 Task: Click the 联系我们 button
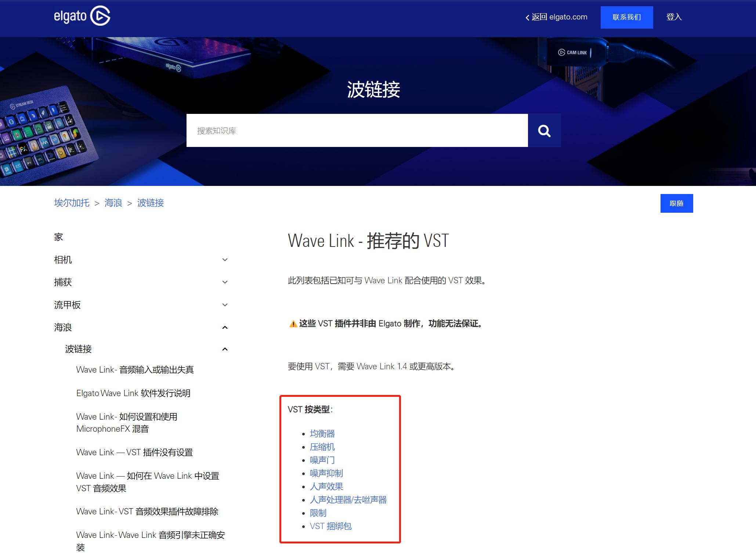click(x=627, y=17)
